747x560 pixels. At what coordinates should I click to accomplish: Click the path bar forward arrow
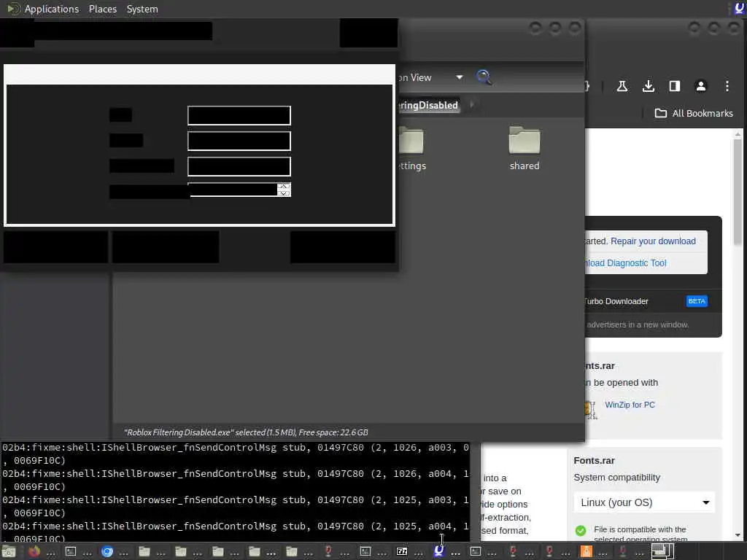472,104
